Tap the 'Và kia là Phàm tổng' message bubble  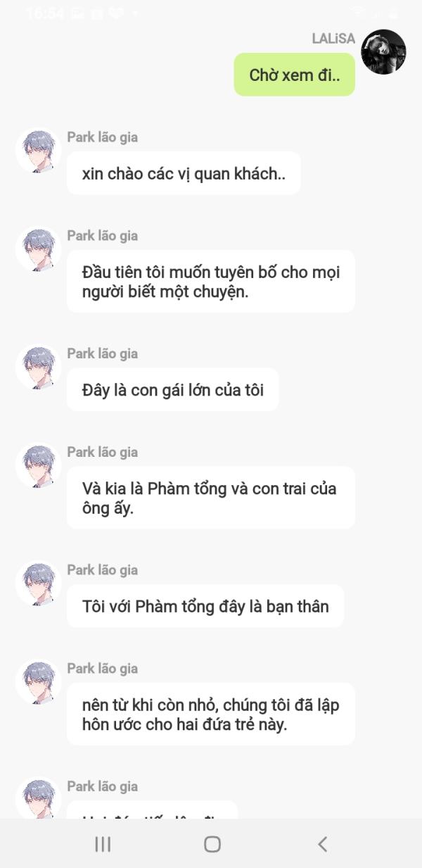(211, 498)
